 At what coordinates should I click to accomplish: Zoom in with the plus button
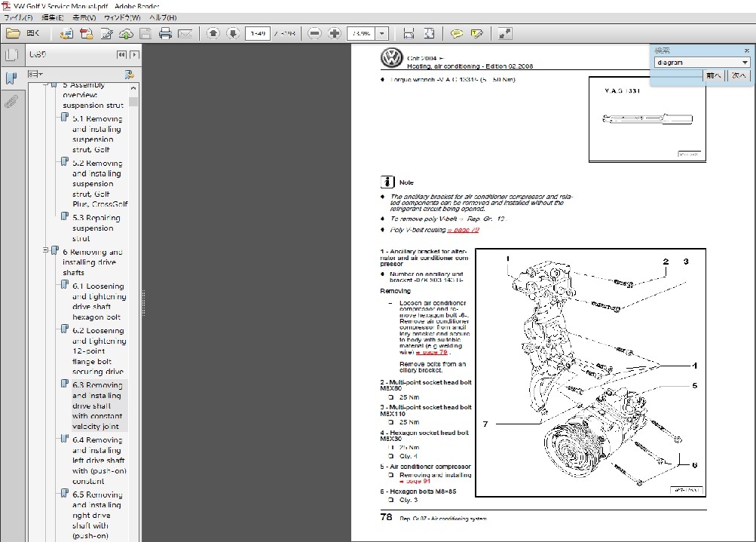tap(334, 33)
